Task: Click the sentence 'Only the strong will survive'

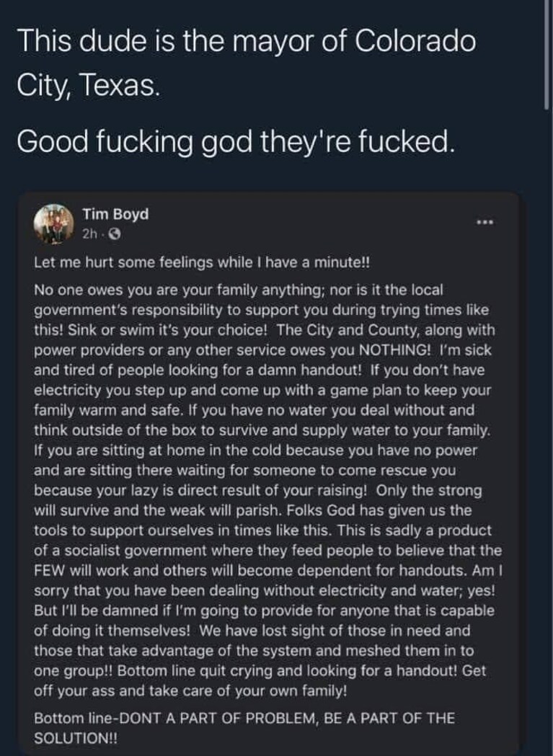Action: point(257,500)
